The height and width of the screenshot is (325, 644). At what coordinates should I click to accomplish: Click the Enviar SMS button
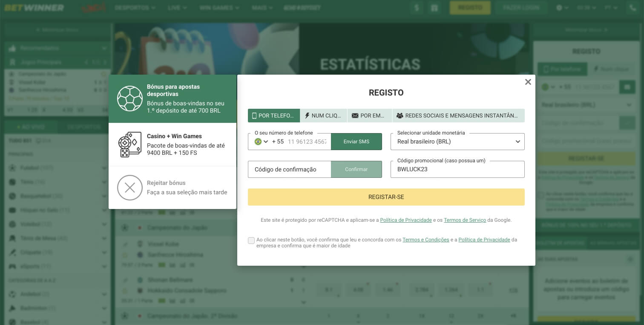coord(356,142)
